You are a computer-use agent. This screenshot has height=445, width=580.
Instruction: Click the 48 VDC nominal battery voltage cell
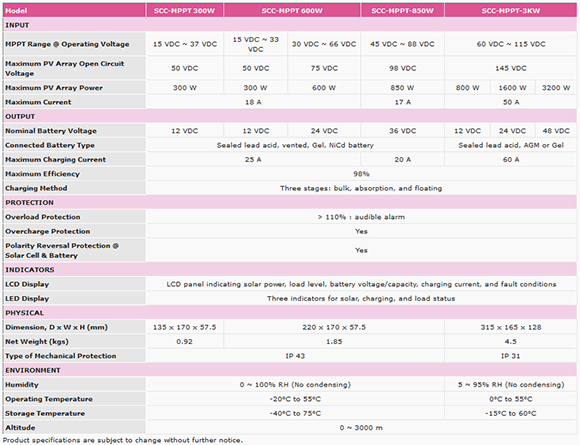(x=556, y=131)
